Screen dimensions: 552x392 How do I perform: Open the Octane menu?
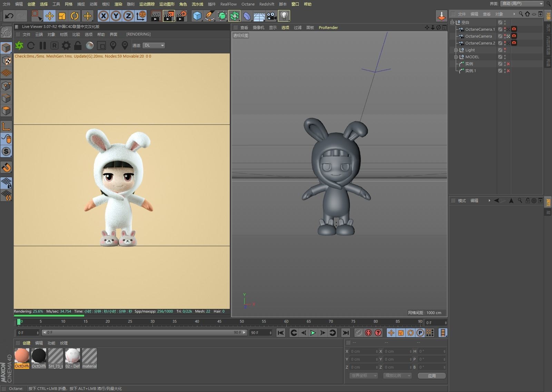click(x=248, y=4)
